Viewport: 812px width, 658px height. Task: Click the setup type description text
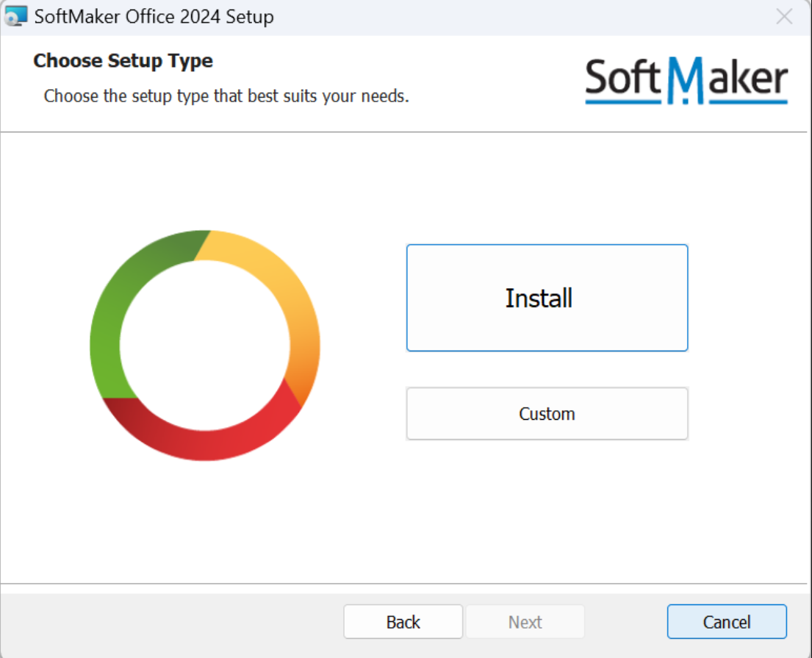pyautogui.click(x=226, y=96)
